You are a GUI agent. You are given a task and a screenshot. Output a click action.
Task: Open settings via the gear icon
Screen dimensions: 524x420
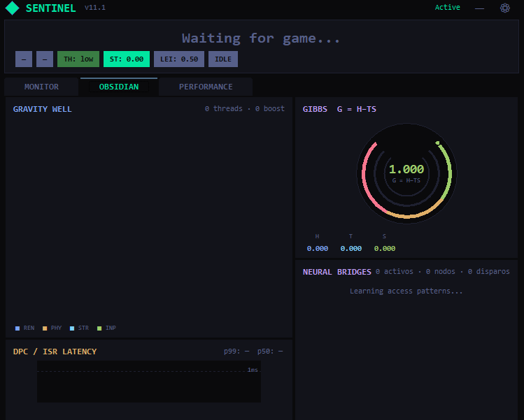tap(504, 8)
